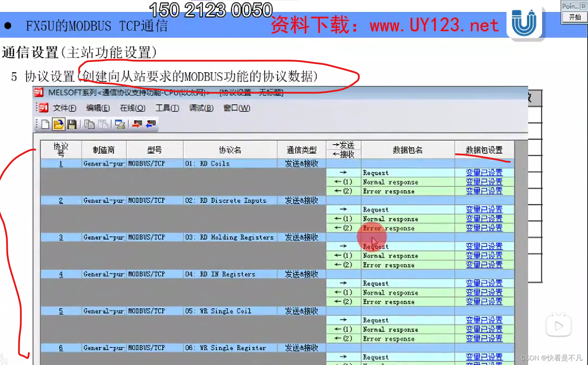Viewport: 588px width, 365px height.
Task: Open 变量已设置 link for protocol 3 Request
Action: [484, 246]
